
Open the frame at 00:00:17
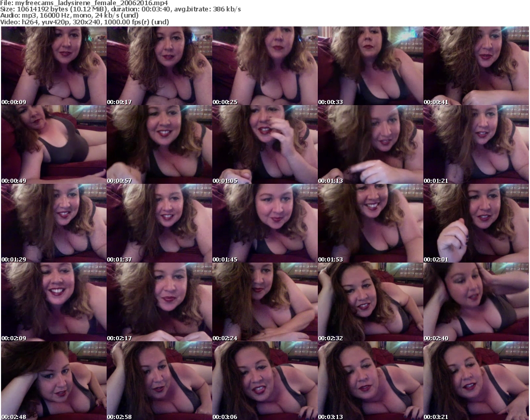coord(159,66)
